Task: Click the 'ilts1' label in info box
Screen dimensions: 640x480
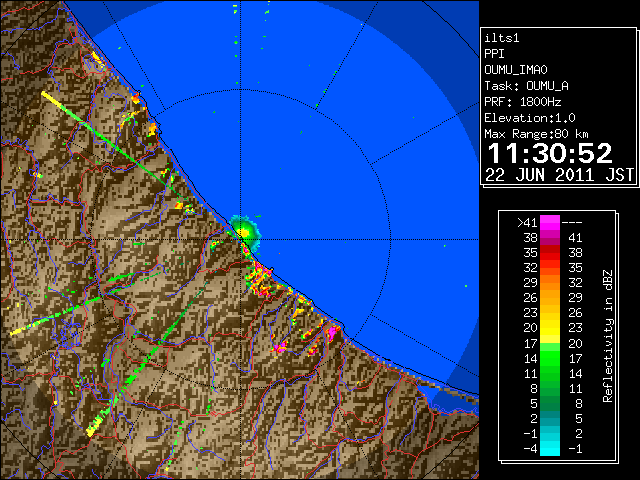Action: coord(502,38)
